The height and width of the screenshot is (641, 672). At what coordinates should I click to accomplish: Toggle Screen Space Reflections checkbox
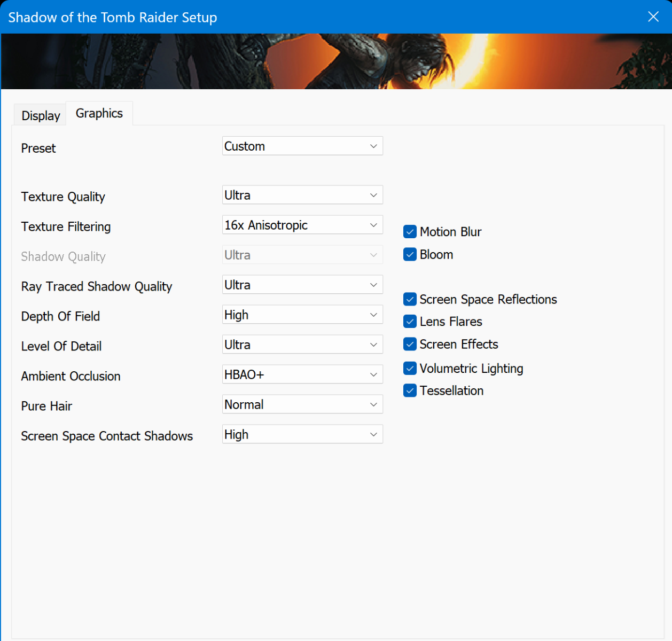click(410, 299)
